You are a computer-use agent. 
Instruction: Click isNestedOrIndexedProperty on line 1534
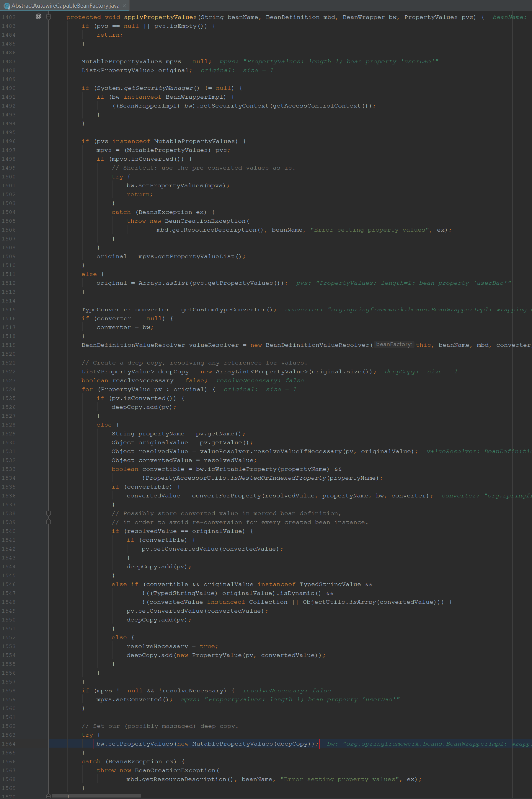(278, 478)
